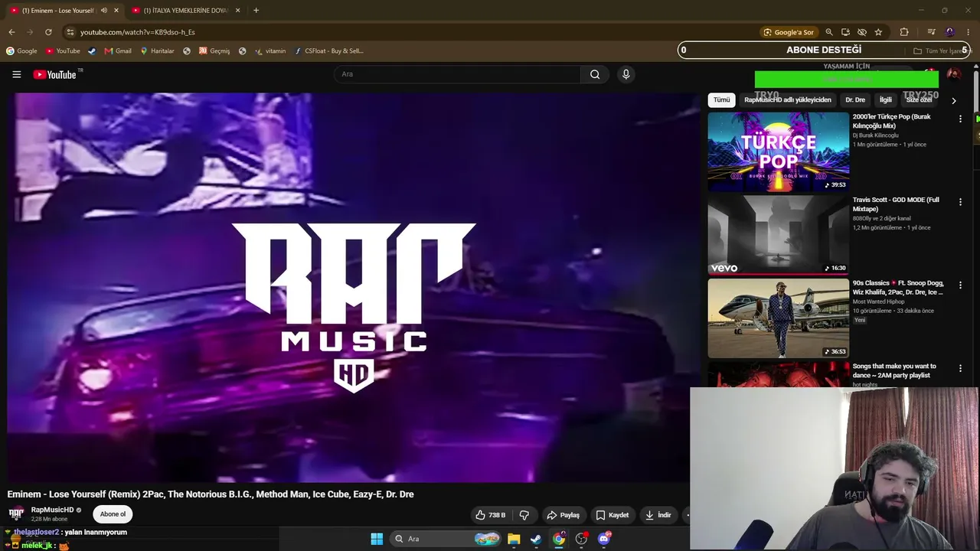
Task: Open Most Wanted Hiphop channel name
Action: (x=879, y=302)
